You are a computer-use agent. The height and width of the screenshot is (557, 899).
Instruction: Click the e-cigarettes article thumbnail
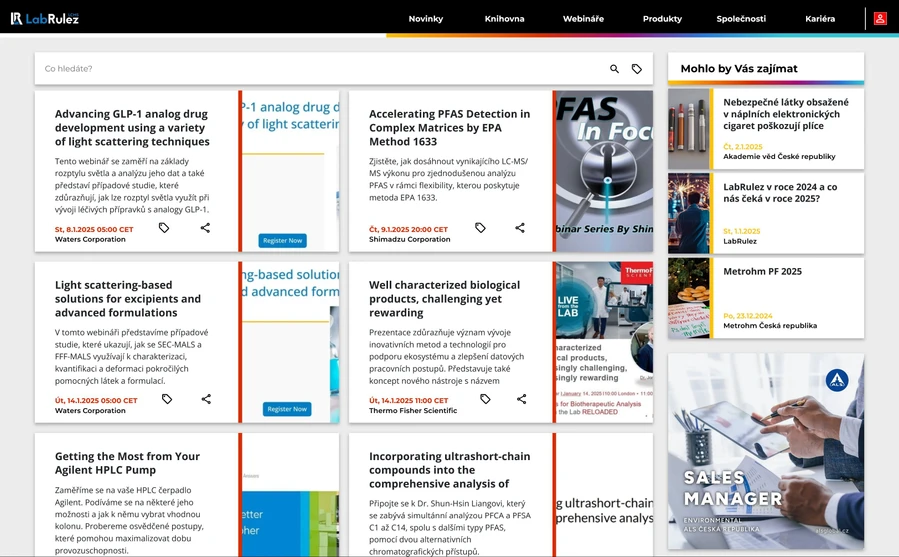tap(689, 128)
